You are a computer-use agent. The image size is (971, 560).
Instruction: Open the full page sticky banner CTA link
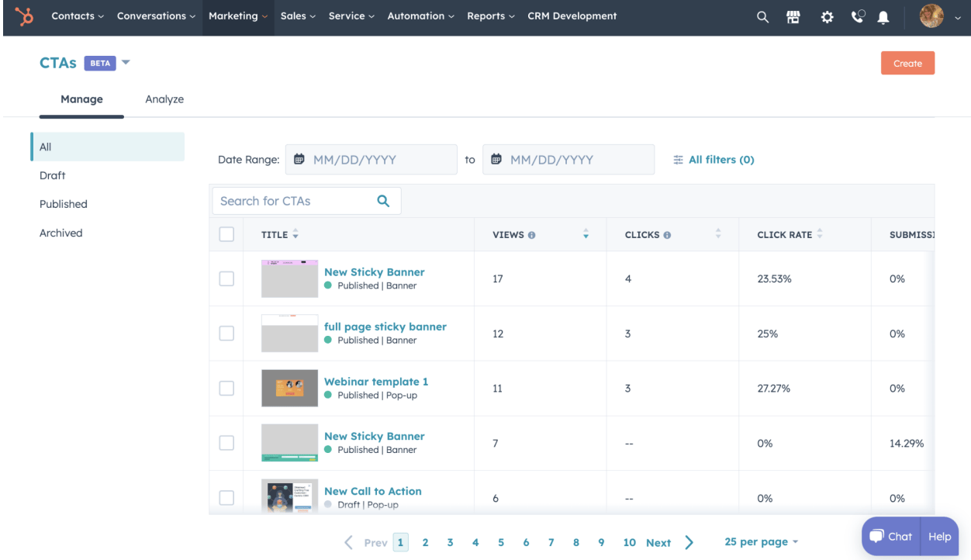click(385, 327)
